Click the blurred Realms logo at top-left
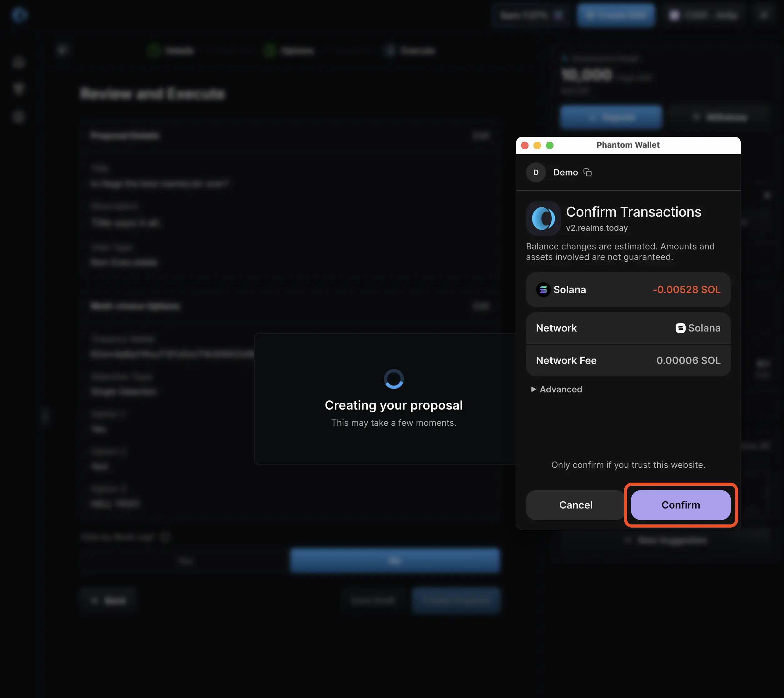The height and width of the screenshot is (698, 784). tap(19, 15)
